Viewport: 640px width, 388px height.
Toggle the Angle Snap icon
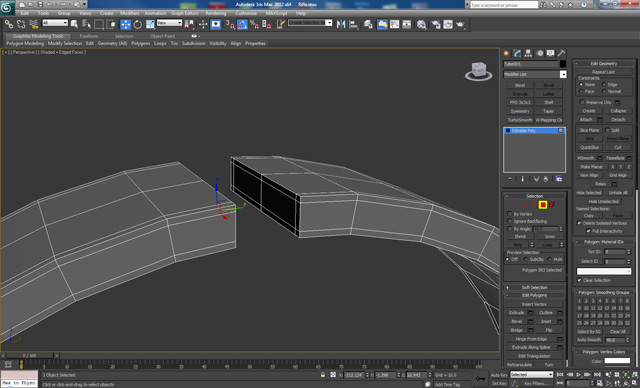pyautogui.click(x=242, y=24)
